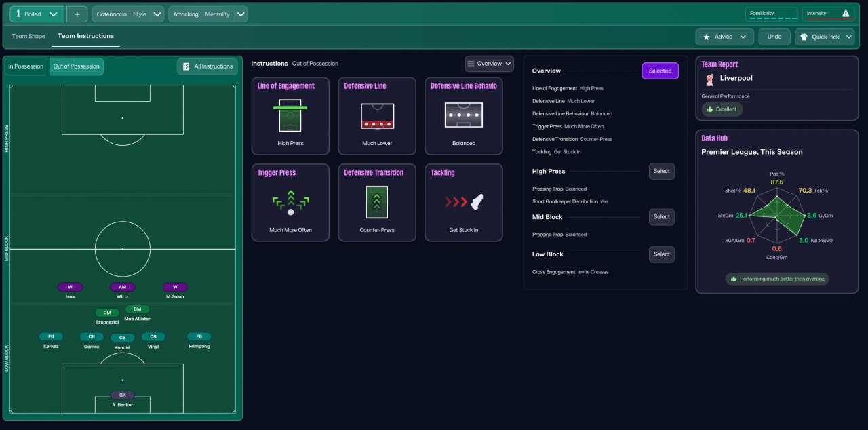The height and width of the screenshot is (430, 868).
Task: Click the plus icon to add tactic
Action: [77, 14]
